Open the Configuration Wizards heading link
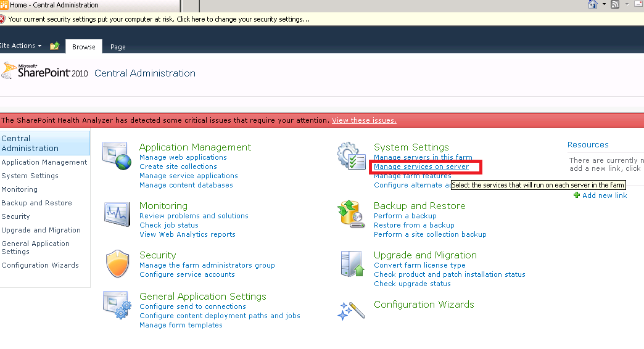Image resolution: width=644 pixels, height=349 pixels. (424, 304)
